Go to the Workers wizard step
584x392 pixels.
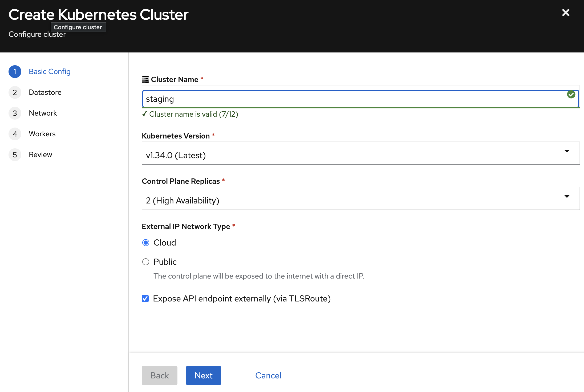[x=42, y=134]
